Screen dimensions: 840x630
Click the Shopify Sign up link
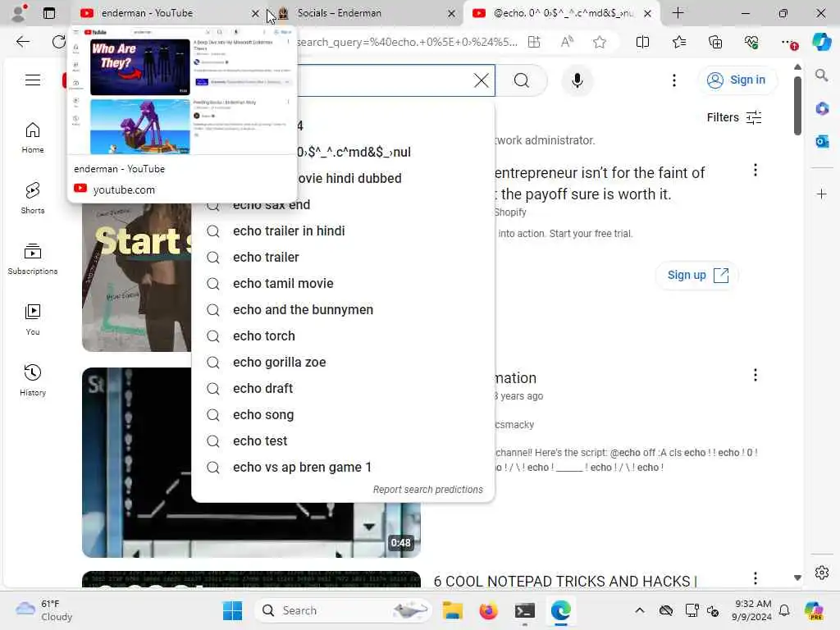tap(697, 276)
